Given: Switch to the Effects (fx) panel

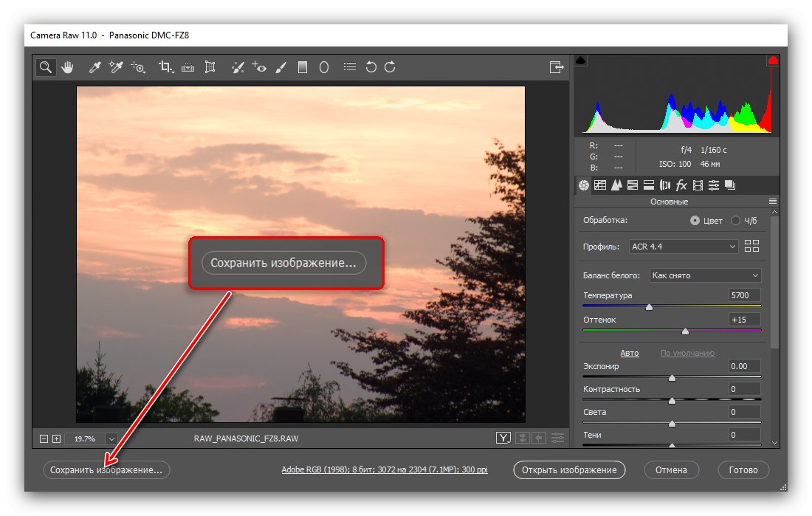Looking at the screenshot, I should pyautogui.click(x=681, y=185).
